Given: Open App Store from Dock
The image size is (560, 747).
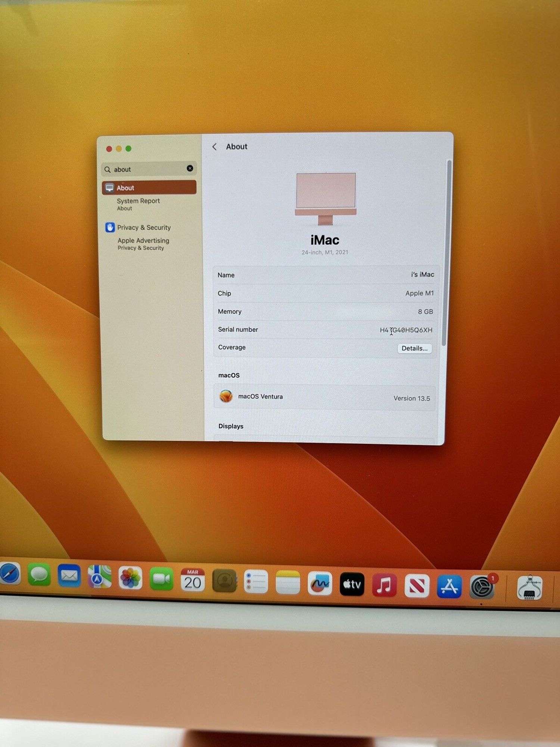Looking at the screenshot, I should 449,587.
